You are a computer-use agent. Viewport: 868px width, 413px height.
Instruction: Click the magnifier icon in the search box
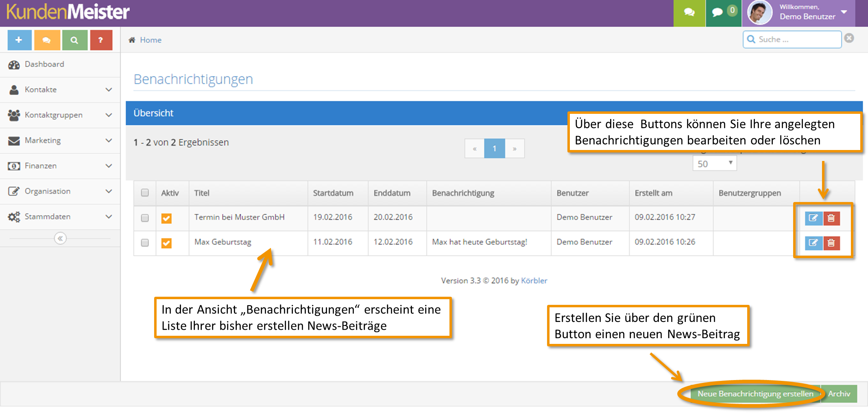tap(751, 39)
